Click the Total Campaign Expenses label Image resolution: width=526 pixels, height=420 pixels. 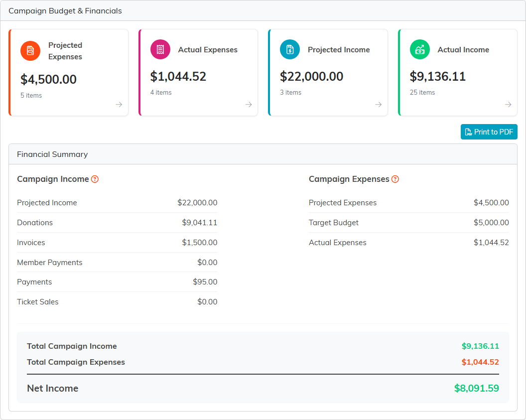76,362
